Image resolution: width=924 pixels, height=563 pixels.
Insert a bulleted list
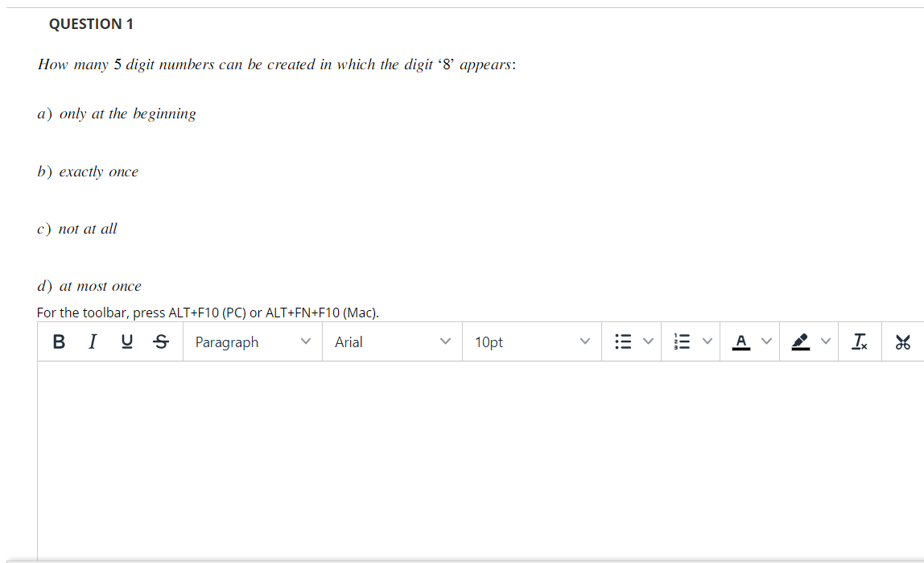click(621, 341)
